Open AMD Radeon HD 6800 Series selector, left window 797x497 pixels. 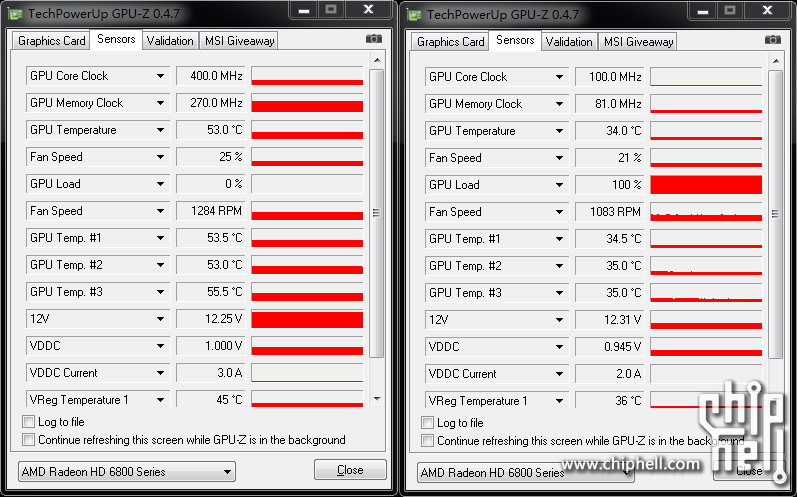coord(127,472)
